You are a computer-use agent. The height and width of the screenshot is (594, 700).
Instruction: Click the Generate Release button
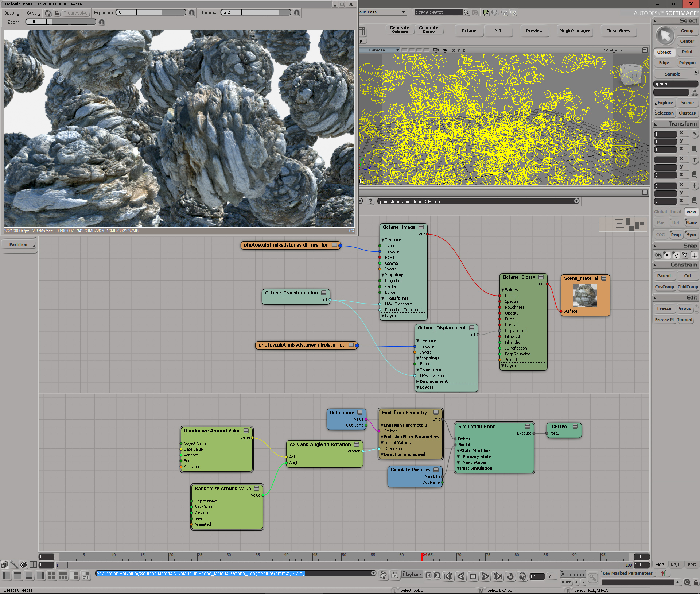click(x=399, y=30)
